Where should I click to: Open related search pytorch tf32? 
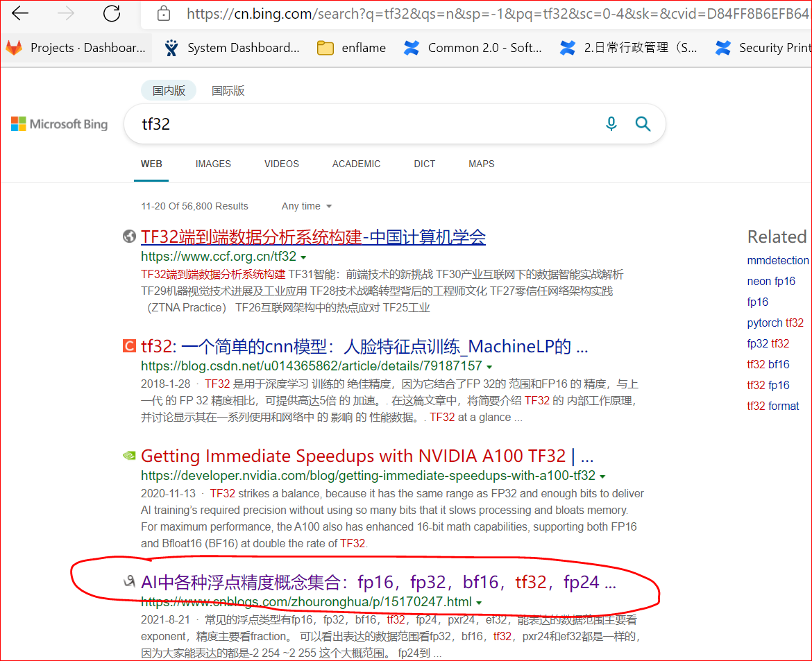(775, 323)
